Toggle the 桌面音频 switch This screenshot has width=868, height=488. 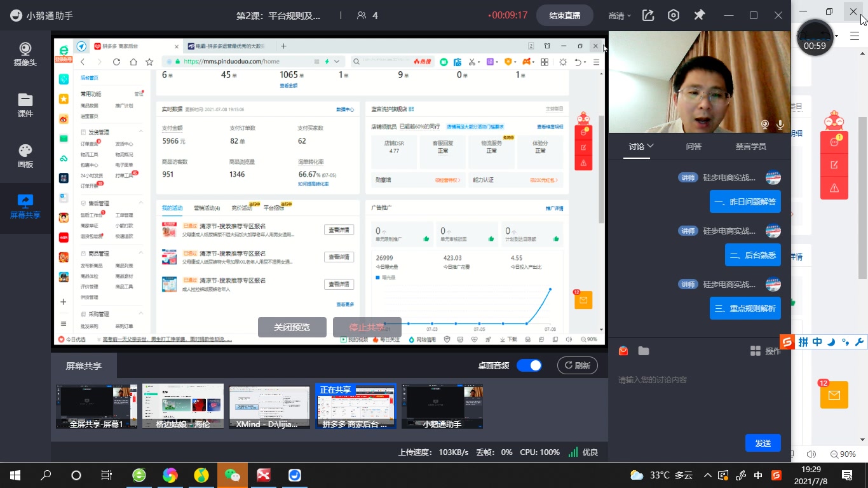529,365
